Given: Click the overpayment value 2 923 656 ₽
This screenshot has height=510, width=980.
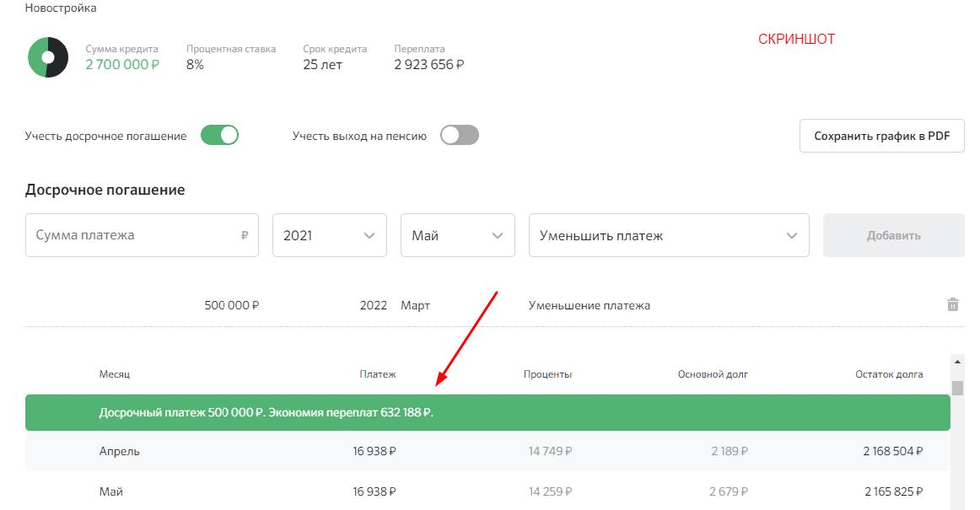Looking at the screenshot, I should (x=428, y=64).
